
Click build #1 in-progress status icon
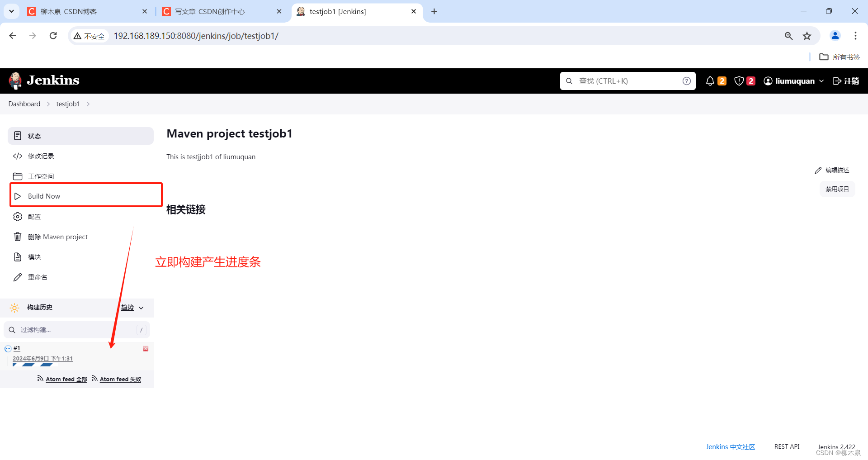[x=8, y=349]
